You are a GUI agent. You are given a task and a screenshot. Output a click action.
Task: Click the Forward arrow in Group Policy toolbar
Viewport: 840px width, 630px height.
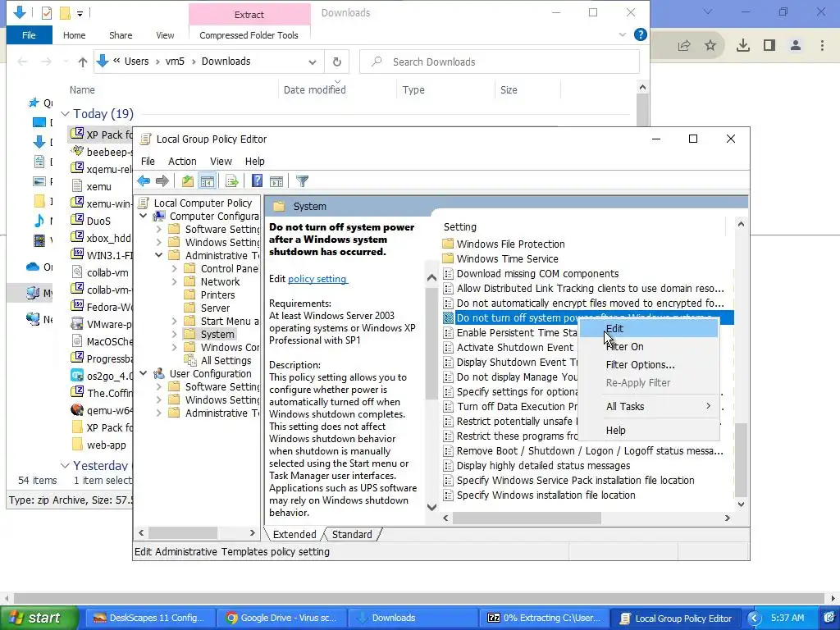tap(162, 181)
